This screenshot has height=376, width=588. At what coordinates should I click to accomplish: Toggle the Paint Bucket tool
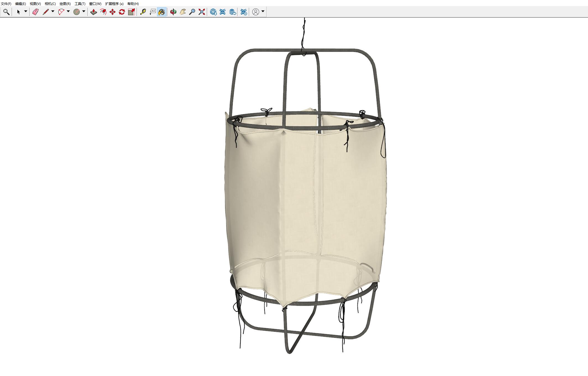tap(162, 12)
